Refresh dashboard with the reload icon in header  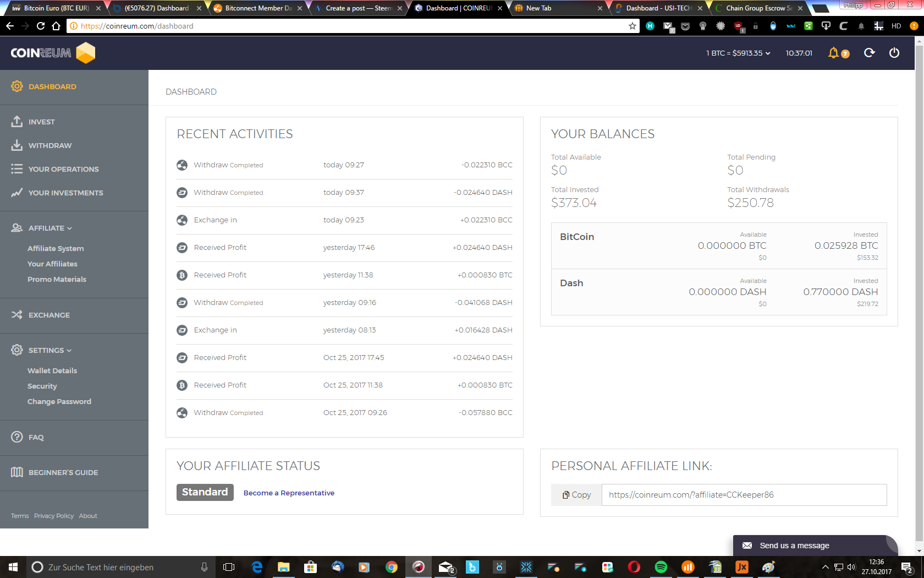(x=870, y=53)
